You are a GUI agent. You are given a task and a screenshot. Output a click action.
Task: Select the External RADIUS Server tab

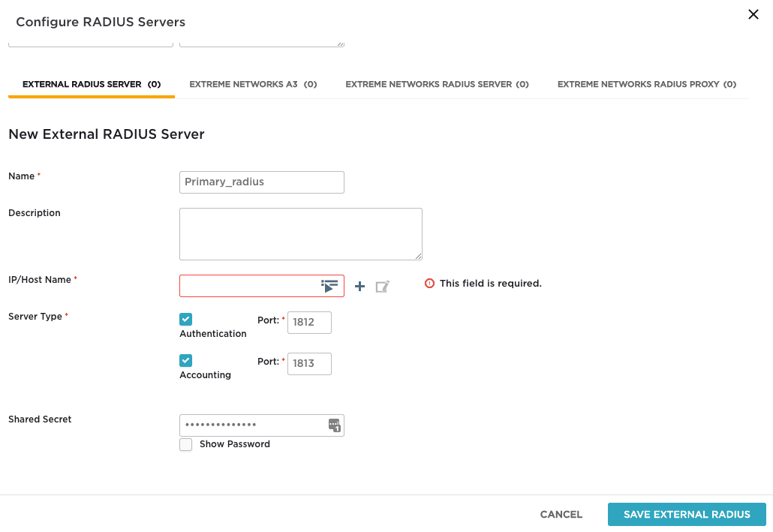tap(92, 85)
